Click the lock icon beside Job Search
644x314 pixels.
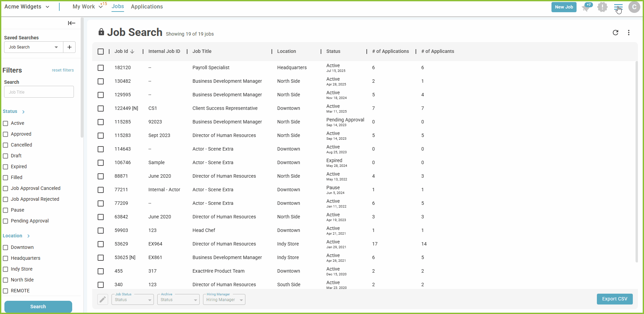101,32
